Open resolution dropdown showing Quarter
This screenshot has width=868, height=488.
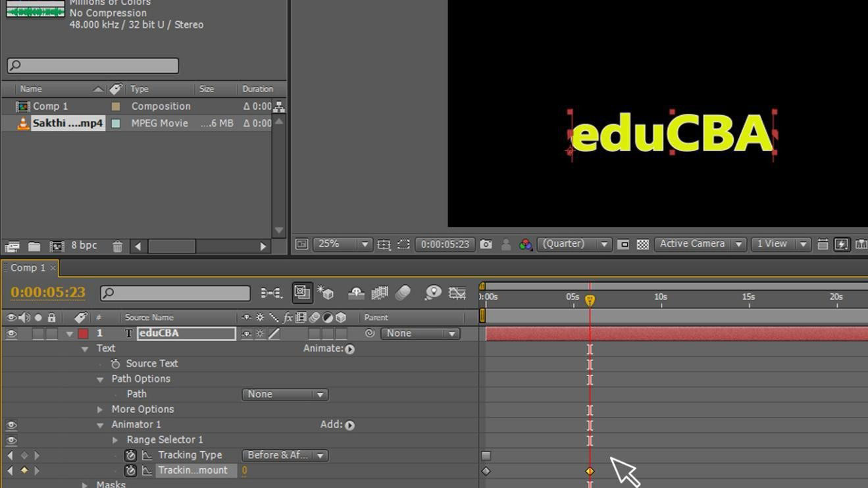[x=574, y=244]
